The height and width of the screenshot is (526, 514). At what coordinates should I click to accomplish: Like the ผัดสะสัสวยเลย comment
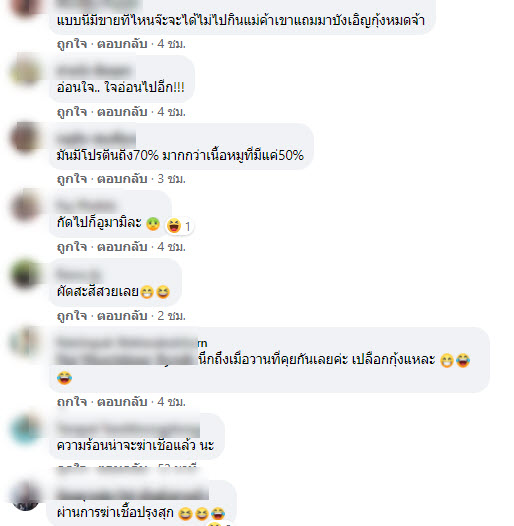(72, 316)
